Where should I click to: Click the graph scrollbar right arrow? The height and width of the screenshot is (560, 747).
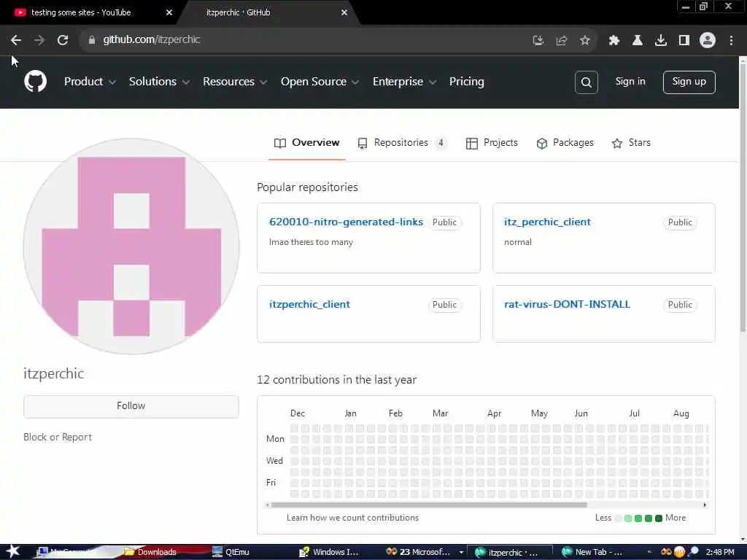tap(705, 505)
